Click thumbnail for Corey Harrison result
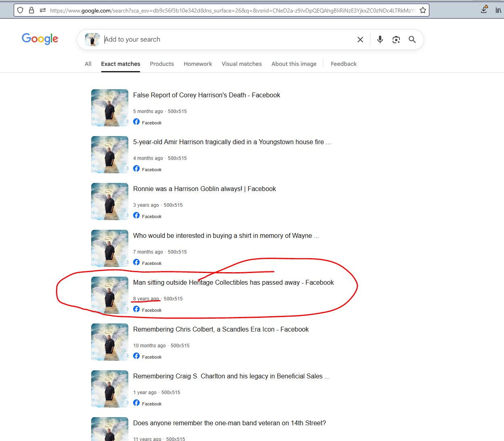The width and height of the screenshot is (504, 441). [110, 108]
